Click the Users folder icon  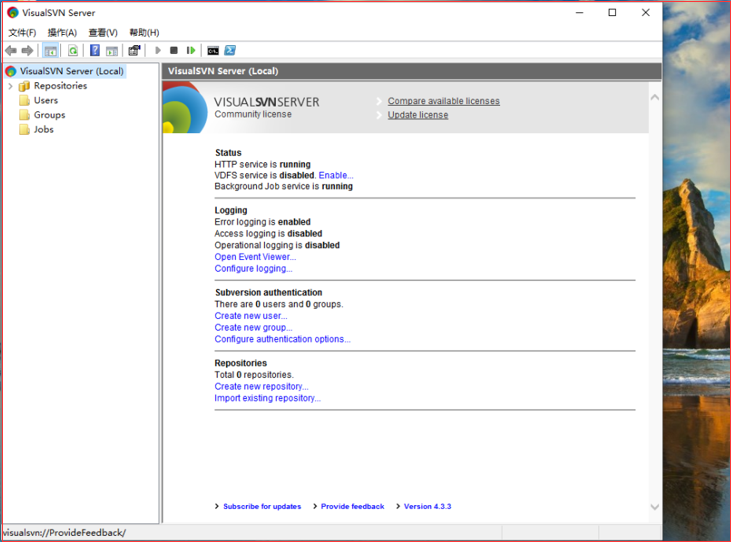[x=24, y=100]
